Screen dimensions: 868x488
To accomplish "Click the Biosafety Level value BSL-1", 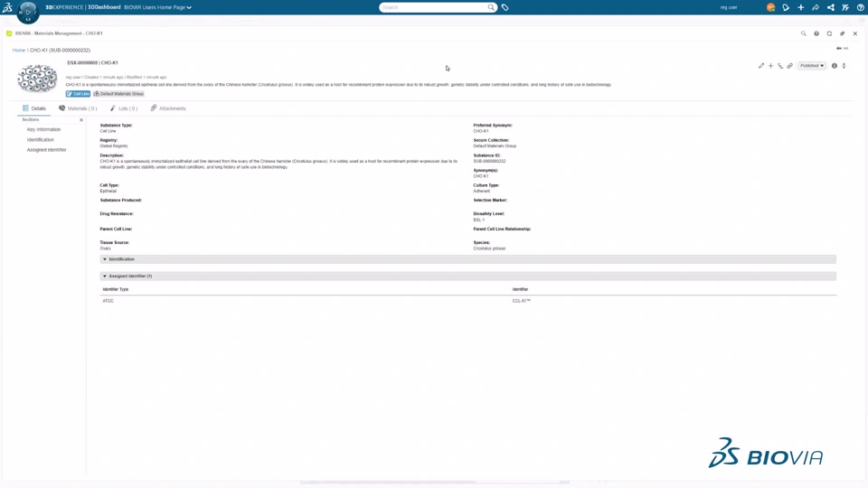I will click(x=479, y=221).
